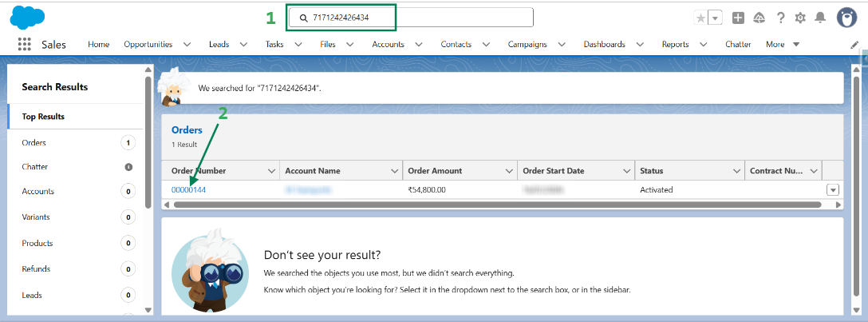Click the favorites star icon
868x322 pixels.
(x=700, y=18)
